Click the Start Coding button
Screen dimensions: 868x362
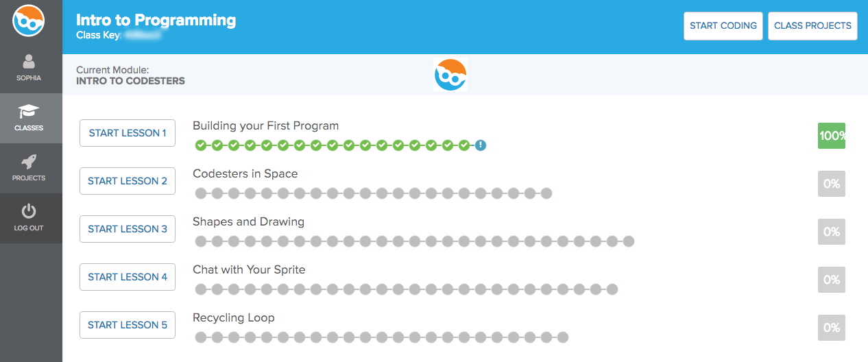coord(723,26)
